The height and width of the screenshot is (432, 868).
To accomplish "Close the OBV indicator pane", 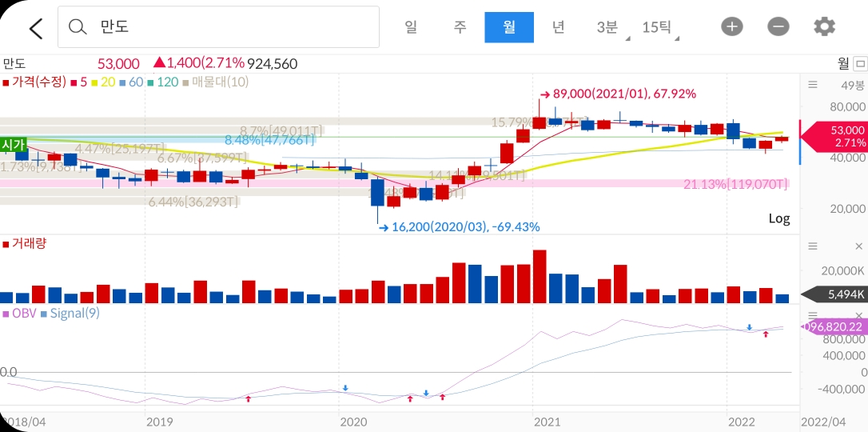I will pos(858,314).
